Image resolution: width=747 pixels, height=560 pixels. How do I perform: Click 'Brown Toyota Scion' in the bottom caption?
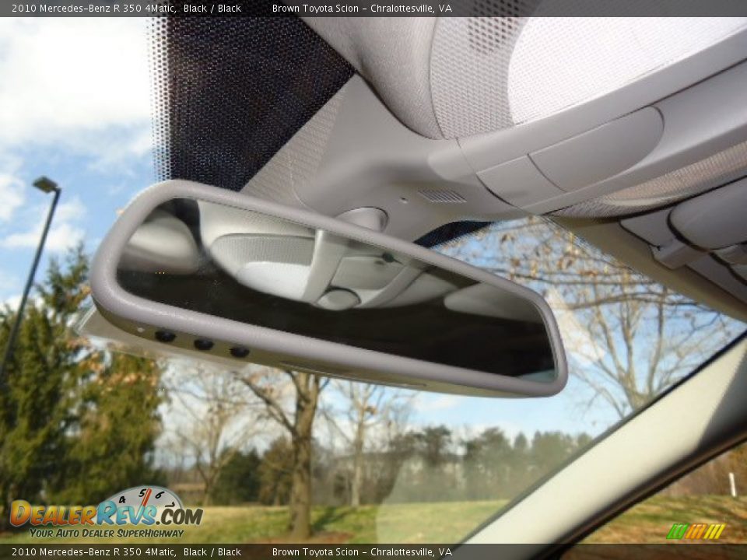(315, 551)
